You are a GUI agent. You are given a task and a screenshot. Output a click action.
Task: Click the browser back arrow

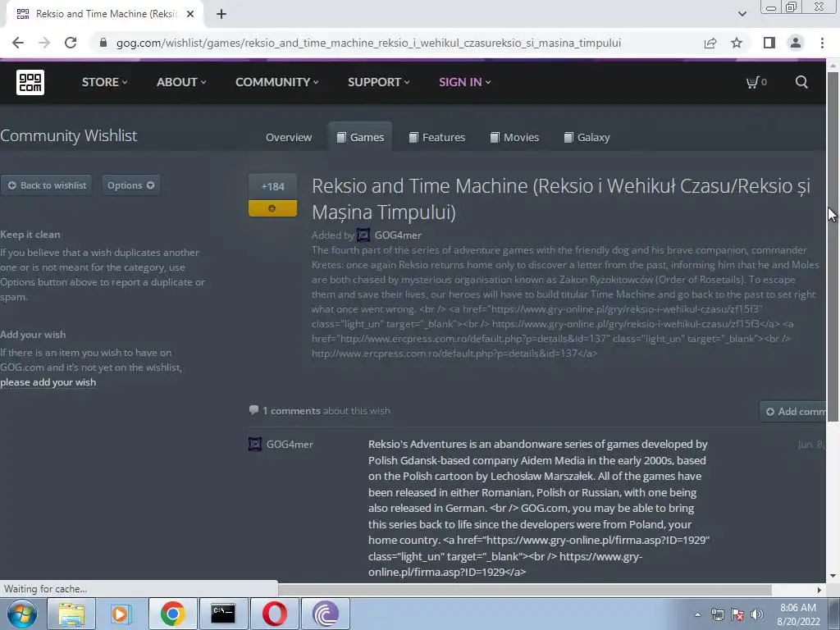pos(18,43)
